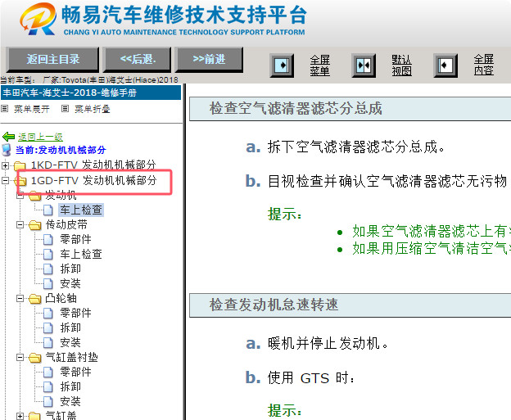The height and width of the screenshot is (420, 511).
Task: Click the green back arrow icon
Action: 9,137
